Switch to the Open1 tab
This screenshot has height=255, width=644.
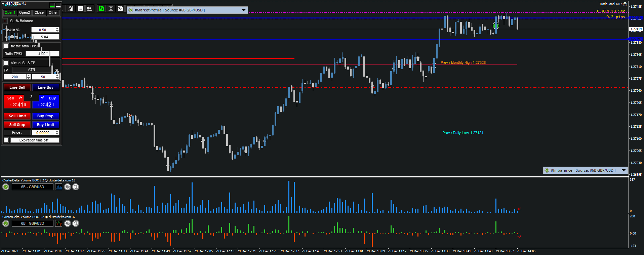click(x=10, y=13)
